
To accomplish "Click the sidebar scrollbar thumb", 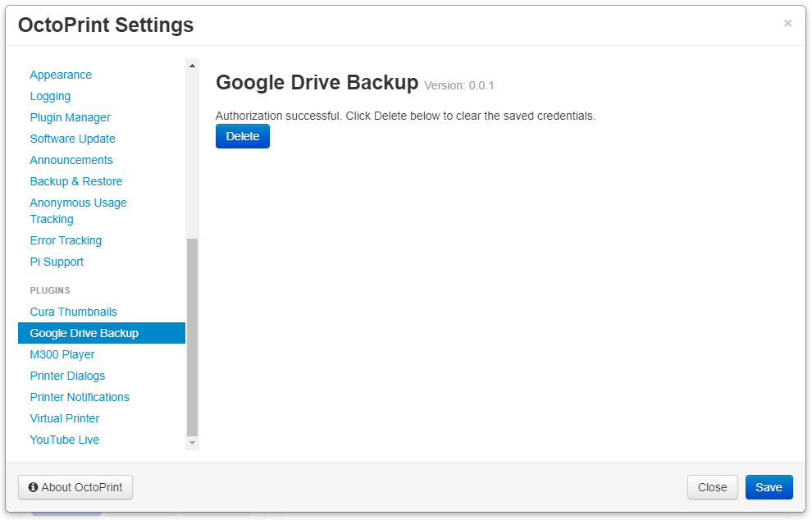I will [192, 337].
